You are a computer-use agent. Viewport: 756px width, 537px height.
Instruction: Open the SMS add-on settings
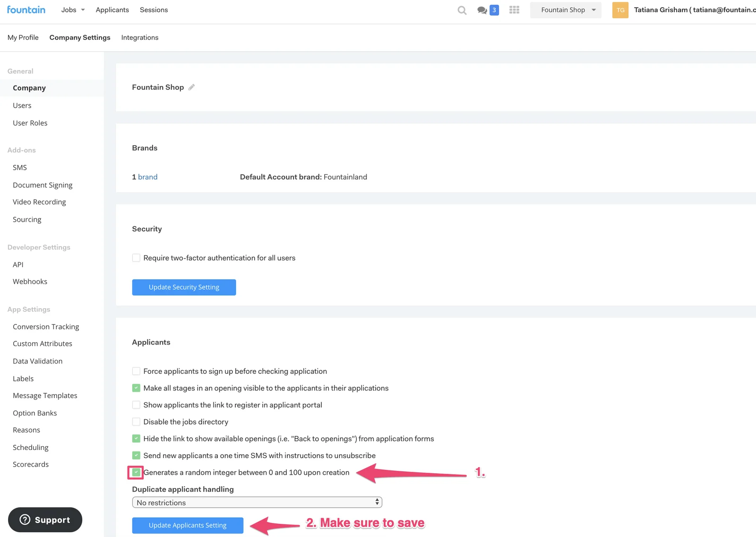(20, 167)
